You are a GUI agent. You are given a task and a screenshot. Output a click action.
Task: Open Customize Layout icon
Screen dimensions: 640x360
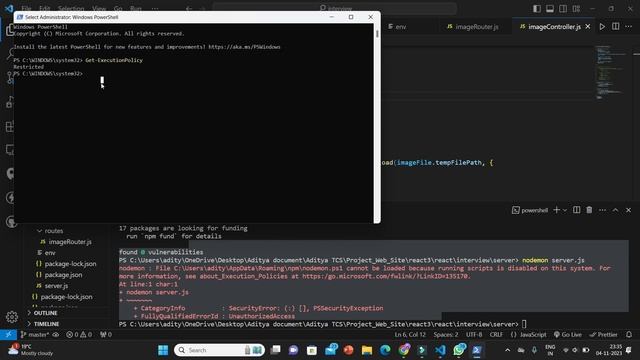click(x=576, y=9)
